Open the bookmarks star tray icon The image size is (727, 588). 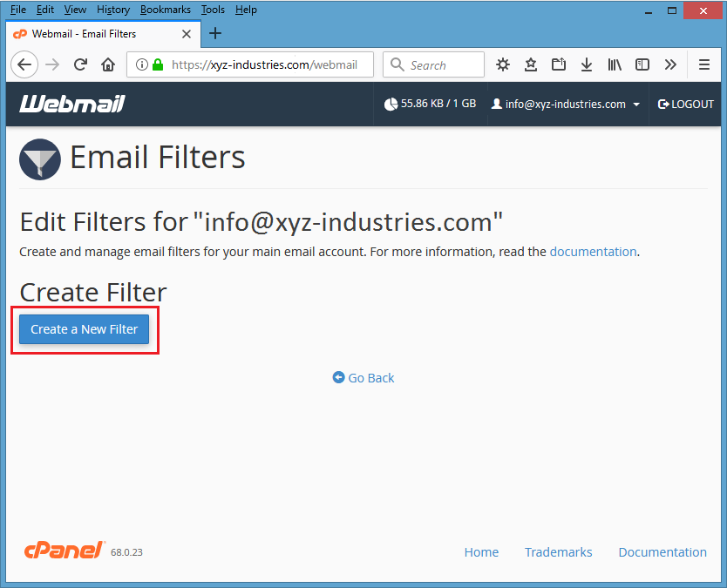click(530, 64)
